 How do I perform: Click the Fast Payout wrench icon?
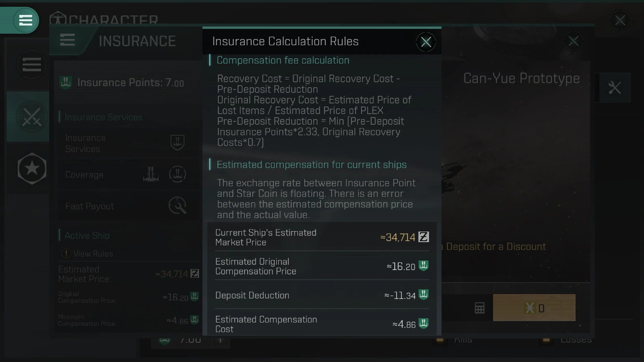[177, 206]
